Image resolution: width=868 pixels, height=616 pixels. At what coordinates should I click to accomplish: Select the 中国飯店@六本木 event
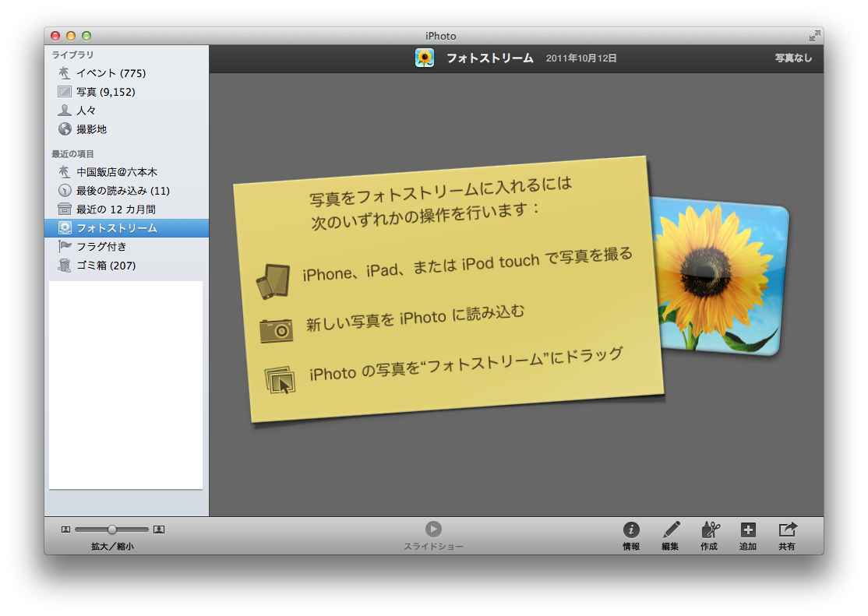click(x=126, y=172)
